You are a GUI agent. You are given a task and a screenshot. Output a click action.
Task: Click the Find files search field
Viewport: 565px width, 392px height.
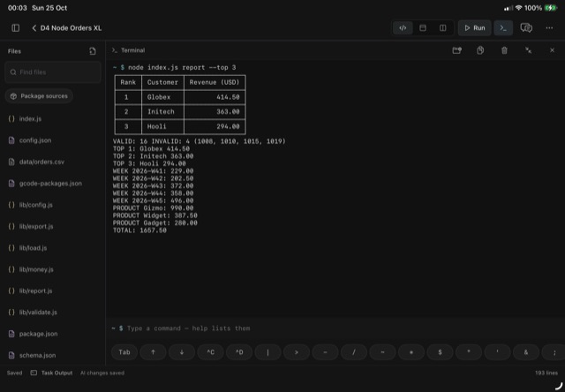click(x=53, y=72)
